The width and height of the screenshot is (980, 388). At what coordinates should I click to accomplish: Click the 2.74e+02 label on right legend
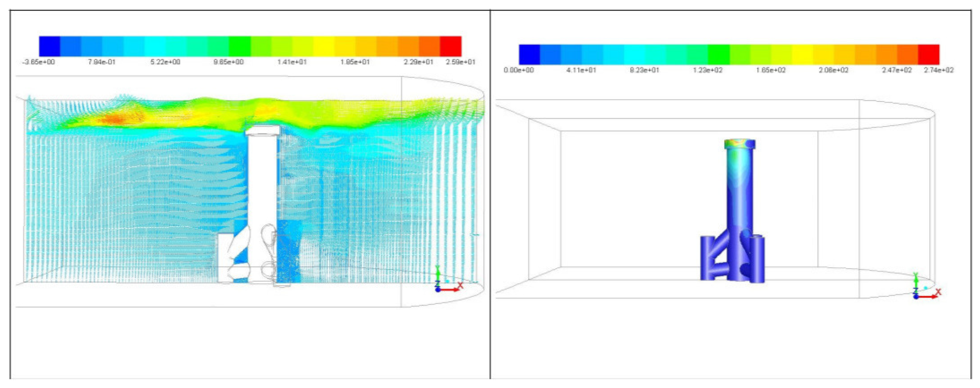pyautogui.click(x=939, y=70)
